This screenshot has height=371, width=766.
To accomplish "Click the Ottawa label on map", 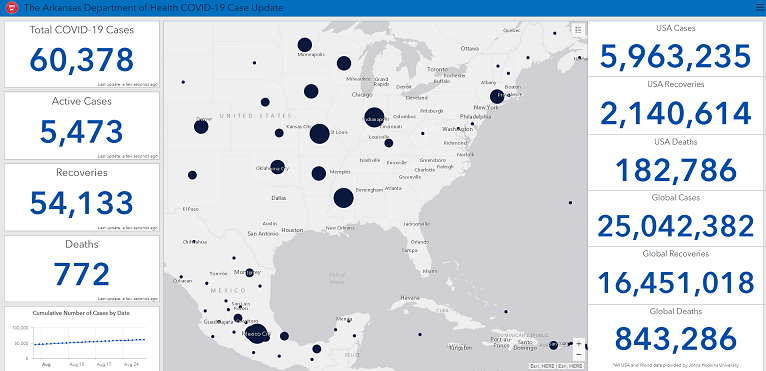I will [x=470, y=49].
